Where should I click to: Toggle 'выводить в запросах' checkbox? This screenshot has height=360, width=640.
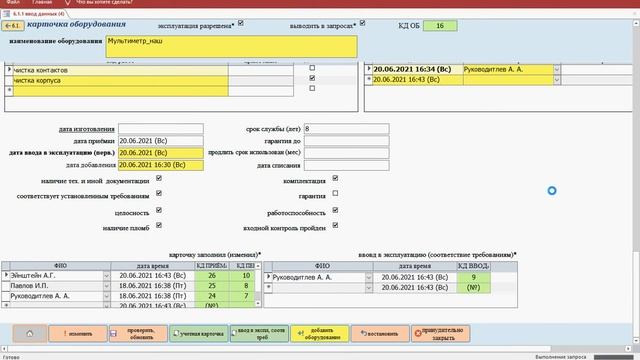click(362, 23)
